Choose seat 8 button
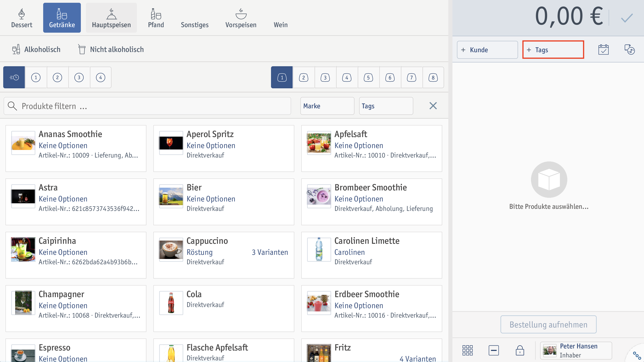644x362 pixels. pos(433,77)
